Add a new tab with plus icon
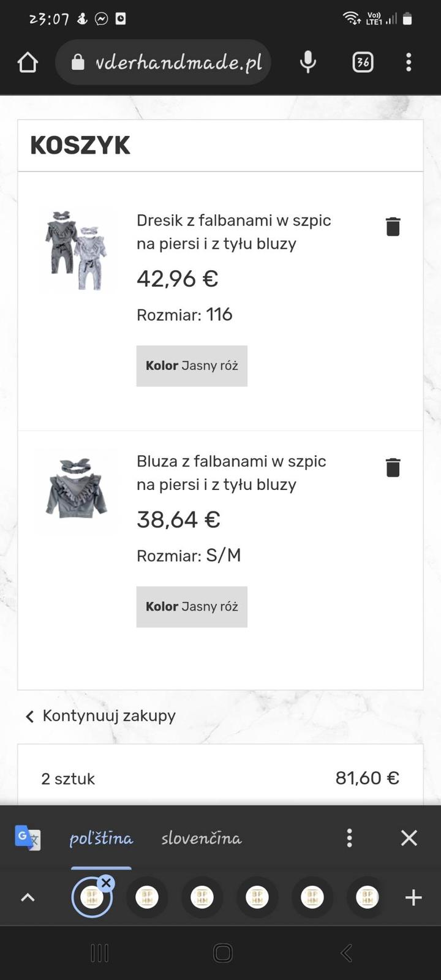 coord(413,898)
